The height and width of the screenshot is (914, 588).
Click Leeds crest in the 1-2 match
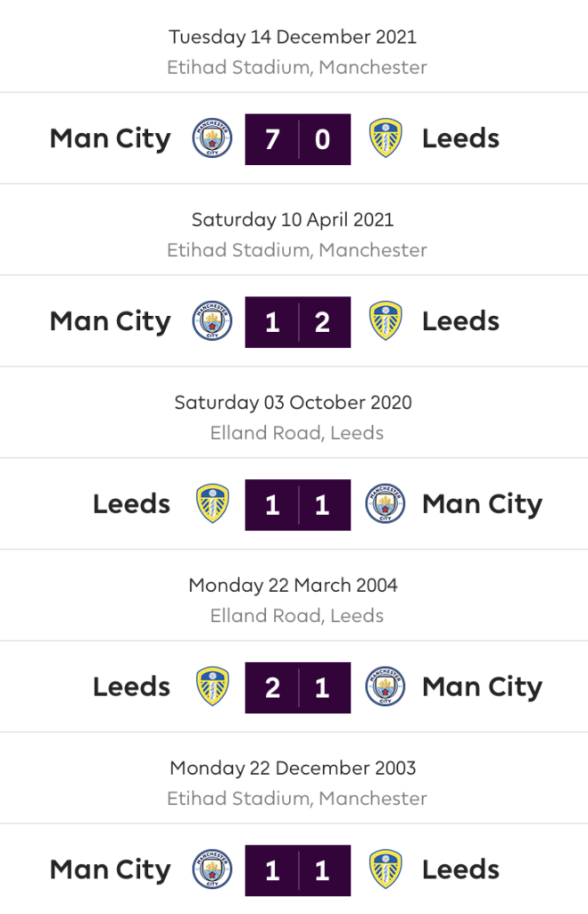(385, 321)
